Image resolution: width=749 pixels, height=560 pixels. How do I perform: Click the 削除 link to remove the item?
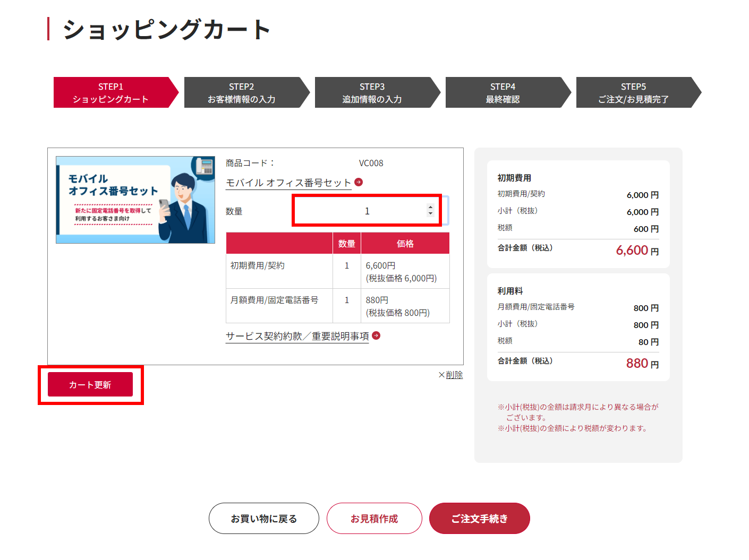454,375
